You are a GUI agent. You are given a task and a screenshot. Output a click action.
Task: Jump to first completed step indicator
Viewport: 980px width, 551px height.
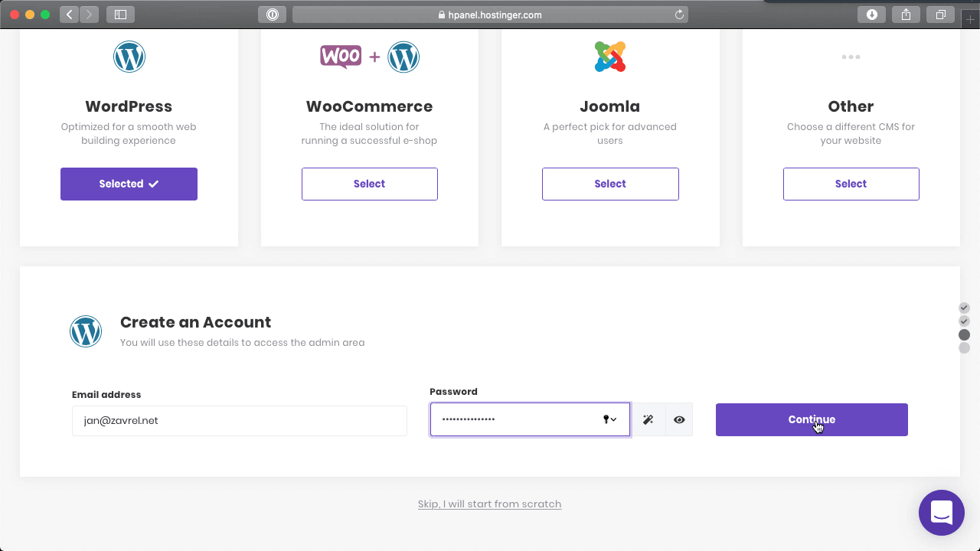965,308
